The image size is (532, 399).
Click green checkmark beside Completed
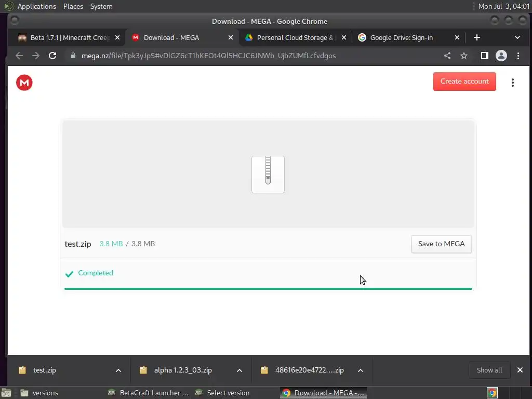pyautogui.click(x=69, y=274)
